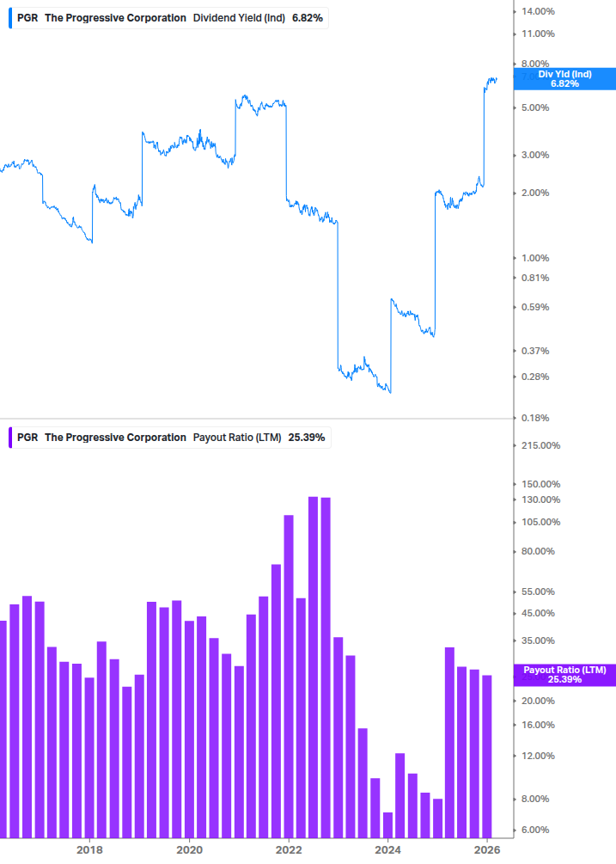The image size is (616, 864).
Task: Click 'The Progressive Corporation' in Payout Ratio legend
Action: click(x=115, y=438)
